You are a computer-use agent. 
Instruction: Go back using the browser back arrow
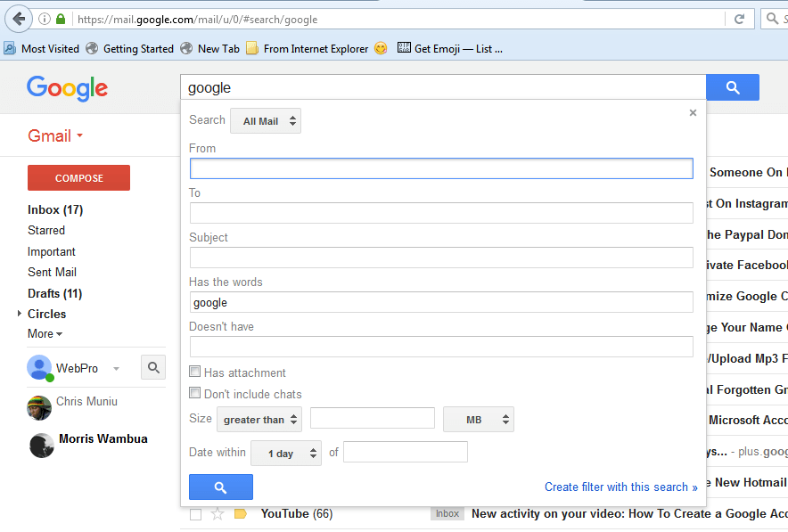(x=18, y=19)
